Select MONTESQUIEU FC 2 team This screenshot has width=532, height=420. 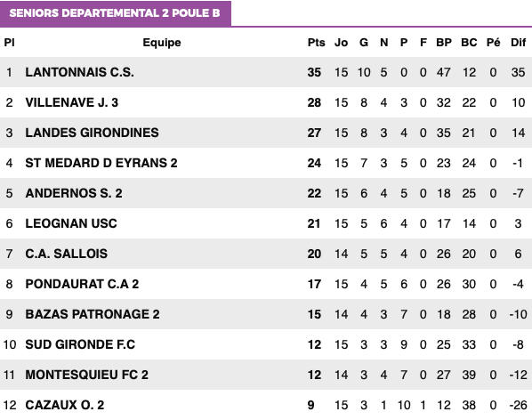tap(87, 375)
